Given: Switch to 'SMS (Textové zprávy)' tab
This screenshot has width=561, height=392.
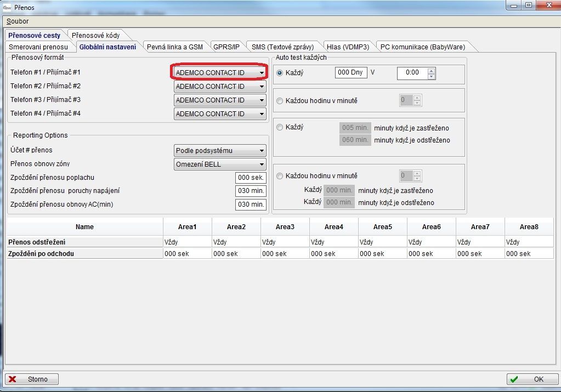Looking at the screenshot, I should (282, 47).
